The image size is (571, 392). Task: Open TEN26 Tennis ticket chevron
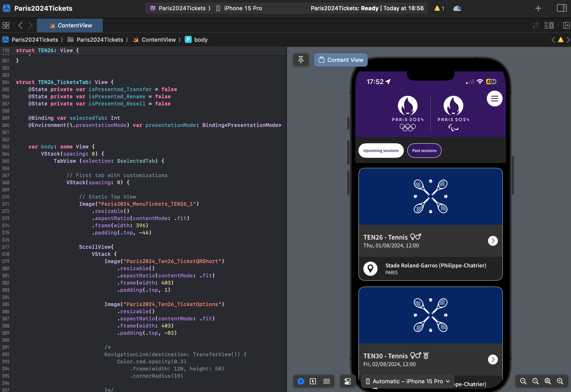tap(493, 241)
